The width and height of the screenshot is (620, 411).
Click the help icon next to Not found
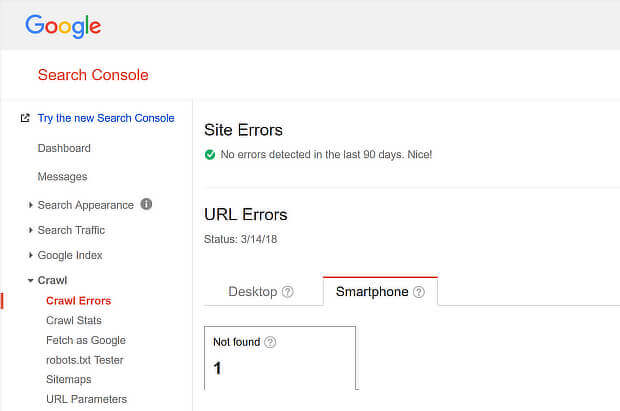[x=270, y=342]
